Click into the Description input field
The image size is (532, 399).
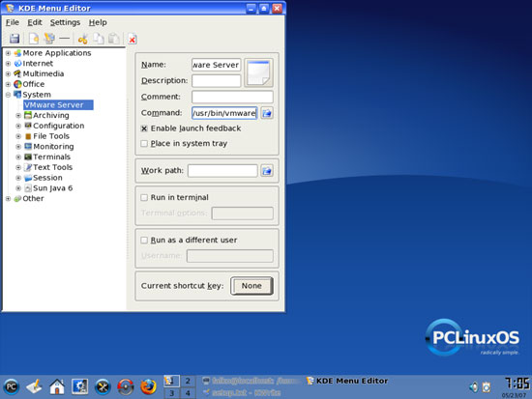click(x=216, y=81)
